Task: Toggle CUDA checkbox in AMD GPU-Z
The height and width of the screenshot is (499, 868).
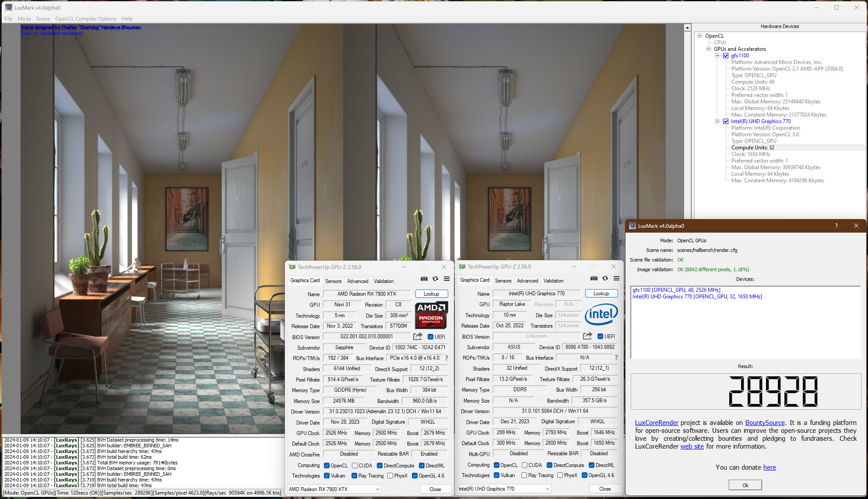Action: click(x=355, y=465)
